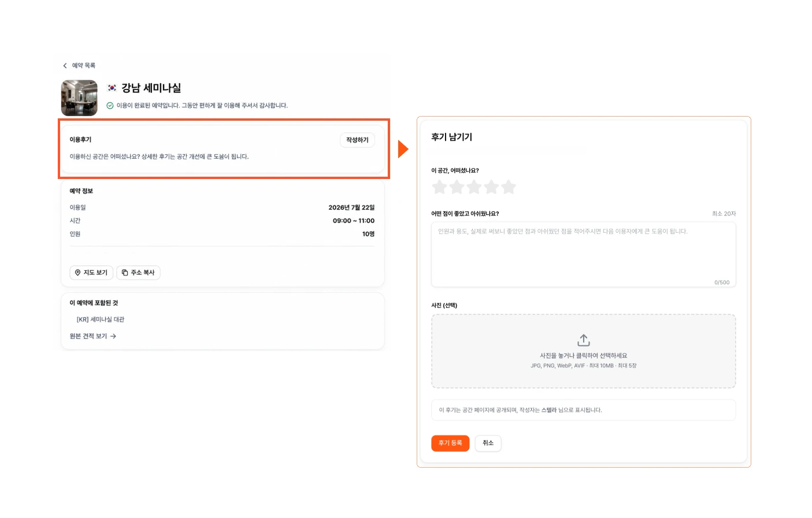Click the 이 공간, 어떠셨나요? label
This screenshot has height=518, width=812.
point(455,171)
